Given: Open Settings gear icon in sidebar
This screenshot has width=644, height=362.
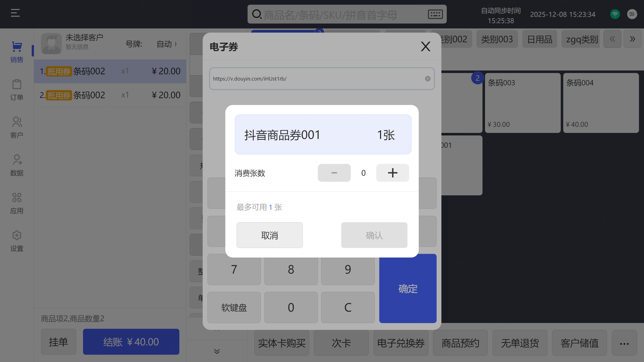Looking at the screenshot, I should 17,235.
